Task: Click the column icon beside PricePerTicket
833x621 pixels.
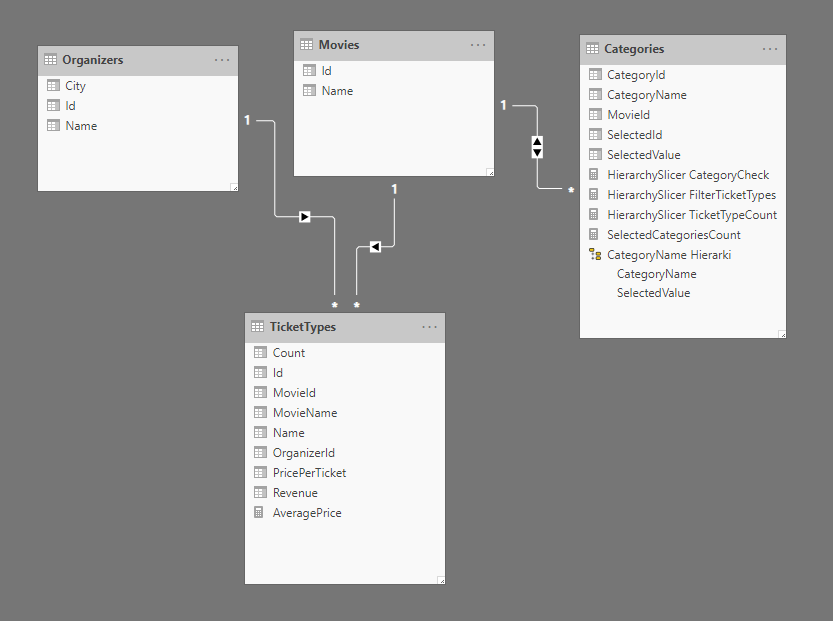Action: click(260, 472)
